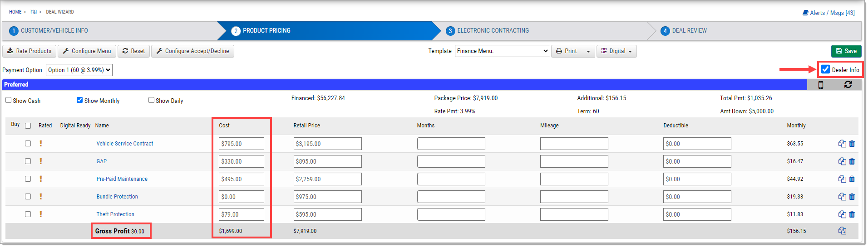Click warning icon for Theft Protection
This screenshot has height=247, width=868.
point(41,214)
